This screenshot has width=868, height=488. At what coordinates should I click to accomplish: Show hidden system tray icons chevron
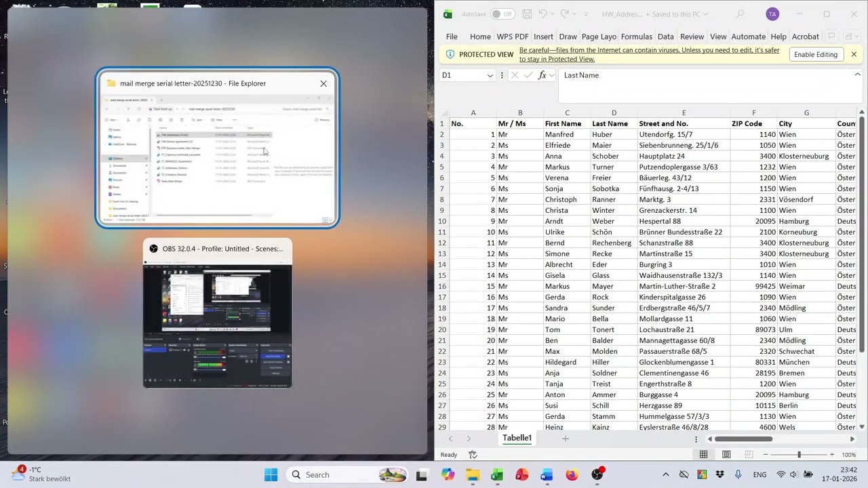[x=665, y=475]
